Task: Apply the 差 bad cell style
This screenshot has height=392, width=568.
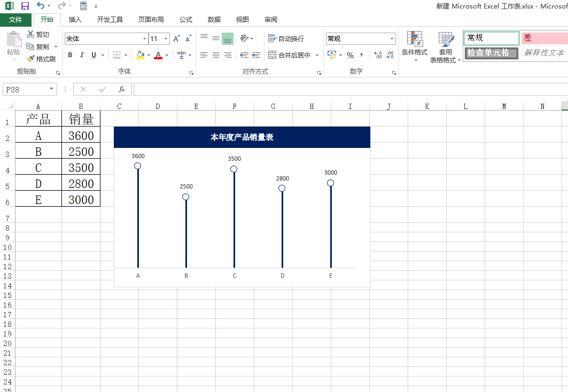Action: click(544, 38)
